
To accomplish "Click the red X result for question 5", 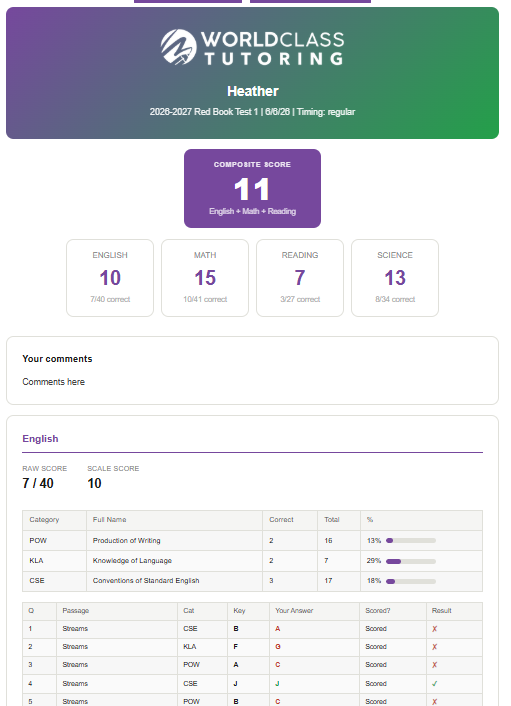I will (434, 701).
